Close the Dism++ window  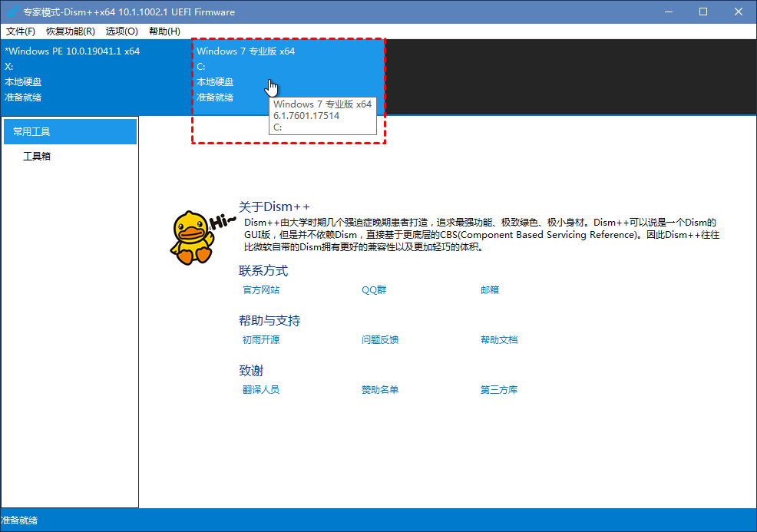point(739,12)
